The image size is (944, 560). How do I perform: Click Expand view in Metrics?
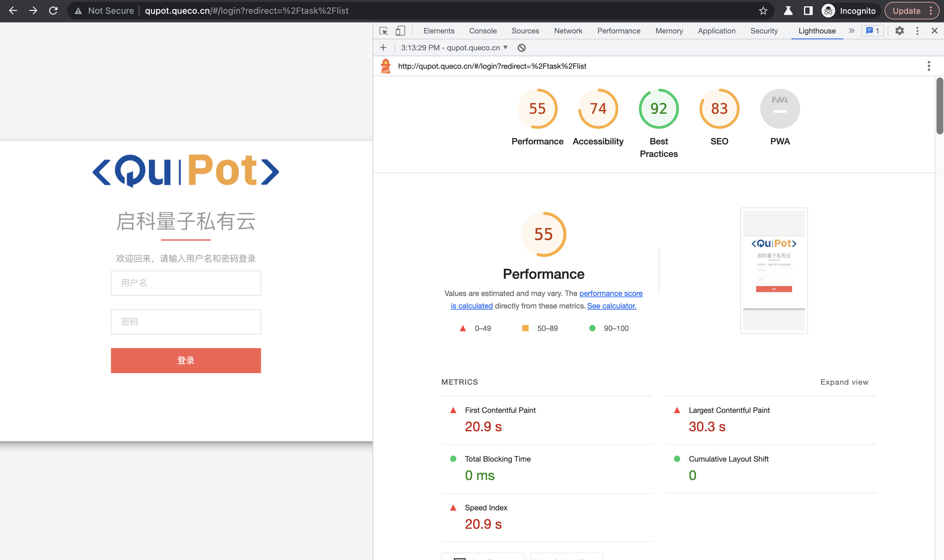click(844, 382)
